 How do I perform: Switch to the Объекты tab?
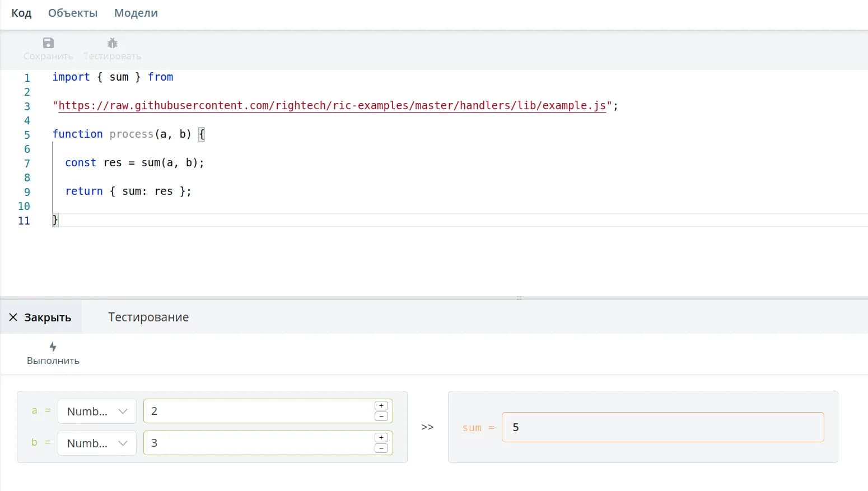pos(73,13)
